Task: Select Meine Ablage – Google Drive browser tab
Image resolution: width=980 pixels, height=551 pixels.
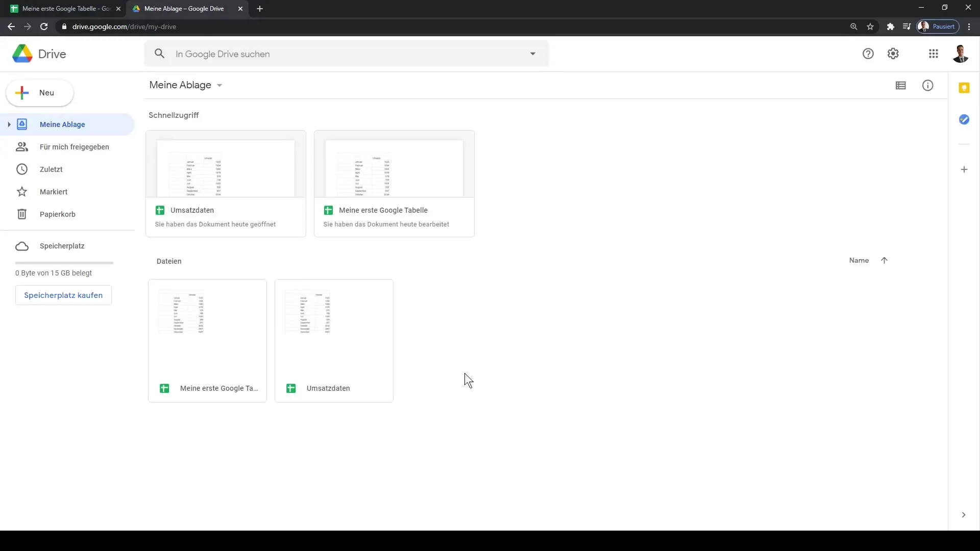Action: pos(184,9)
